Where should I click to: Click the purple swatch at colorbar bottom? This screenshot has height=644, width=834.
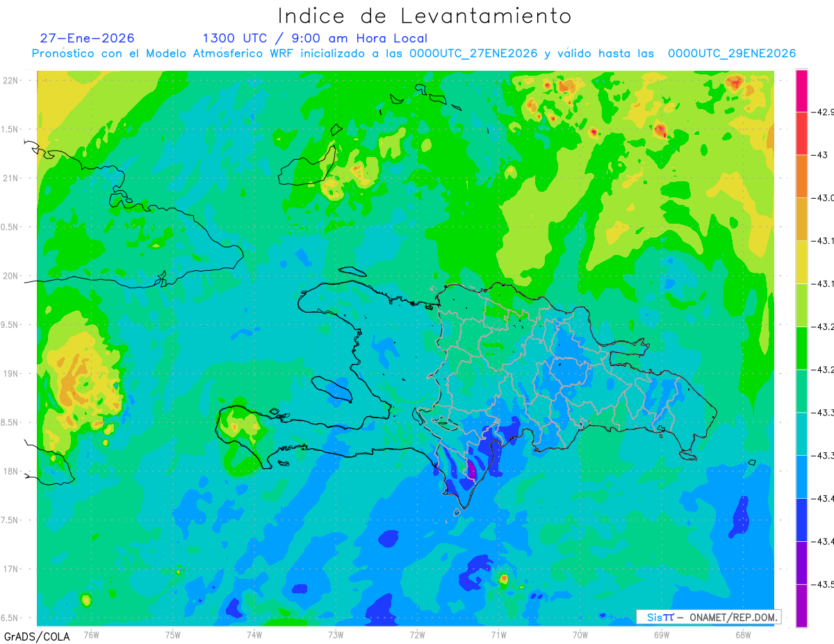click(801, 606)
